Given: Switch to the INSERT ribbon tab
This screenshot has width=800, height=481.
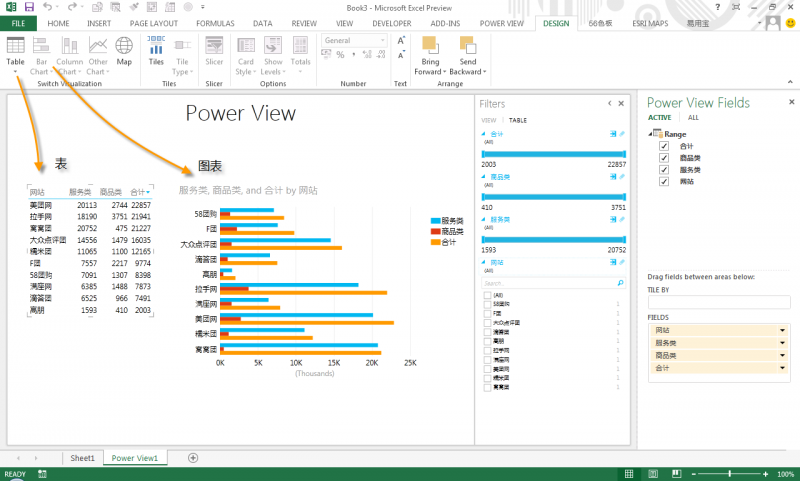Looking at the screenshot, I should point(99,23).
